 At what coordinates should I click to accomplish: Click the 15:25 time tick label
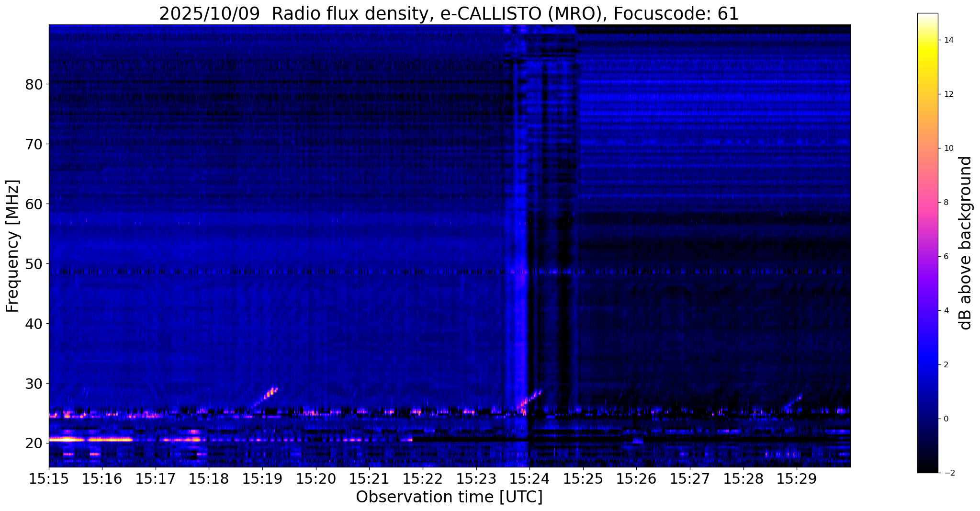click(583, 478)
